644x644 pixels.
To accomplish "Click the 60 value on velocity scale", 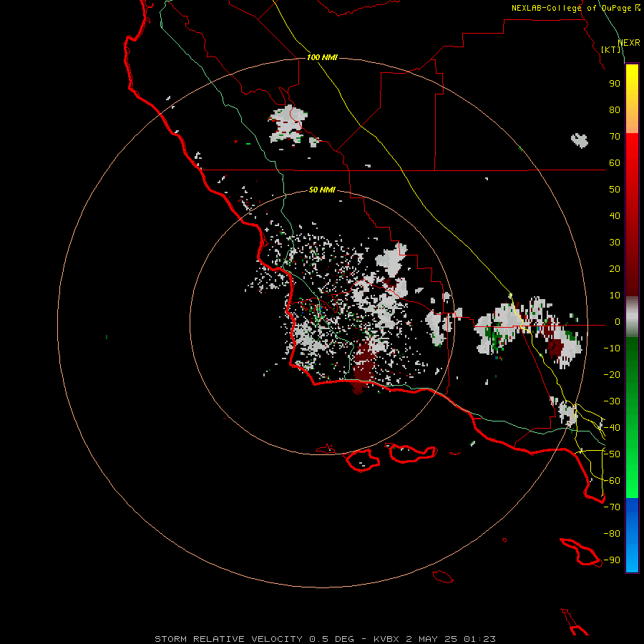I will (x=615, y=163).
